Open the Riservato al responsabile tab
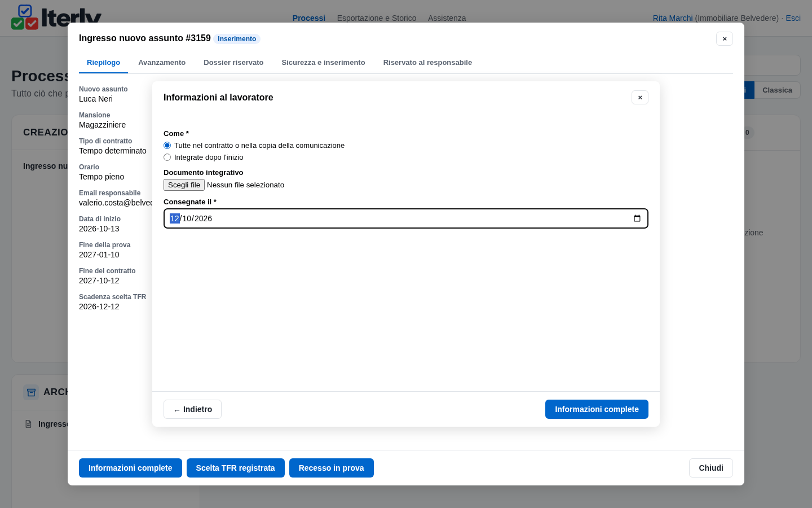The height and width of the screenshot is (508, 812). click(x=427, y=63)
